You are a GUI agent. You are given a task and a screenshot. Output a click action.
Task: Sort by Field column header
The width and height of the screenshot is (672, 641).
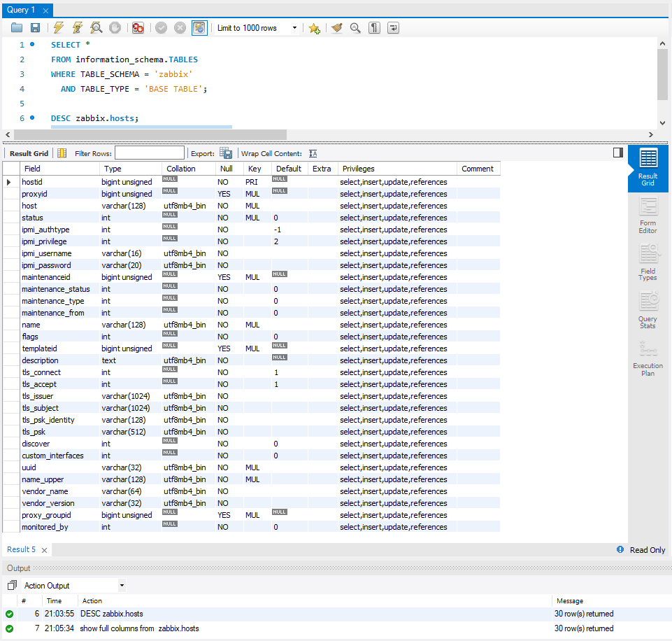[59, 169]
